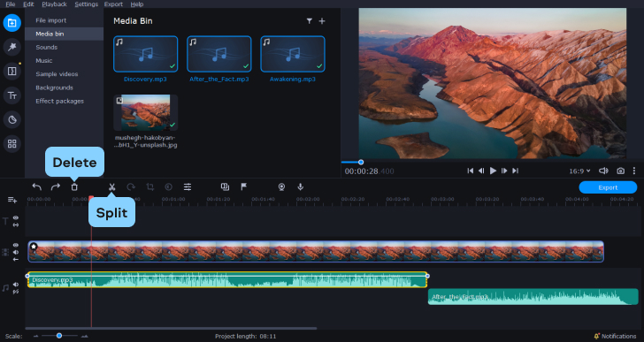Add media with the plus icon
The width and height of the screenshot is (644, 342).
click(x=322, y=21)
